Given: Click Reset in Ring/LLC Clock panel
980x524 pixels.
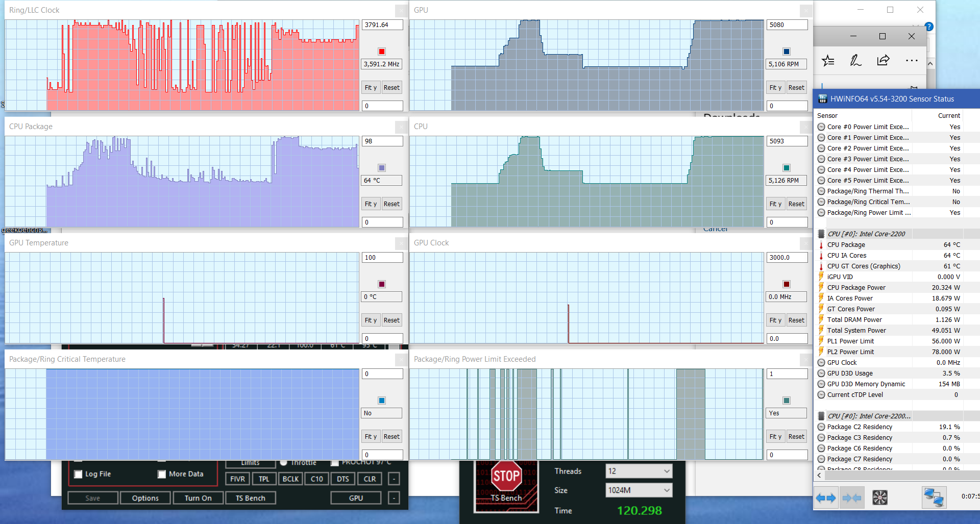Looking at the screenshot, I should tap(391, 88).
